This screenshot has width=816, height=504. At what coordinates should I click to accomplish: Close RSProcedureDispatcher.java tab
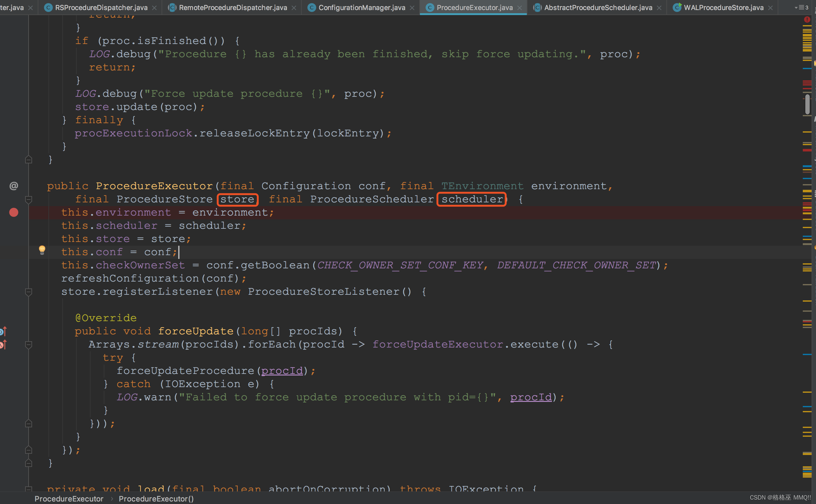click(x=154, y=8)
